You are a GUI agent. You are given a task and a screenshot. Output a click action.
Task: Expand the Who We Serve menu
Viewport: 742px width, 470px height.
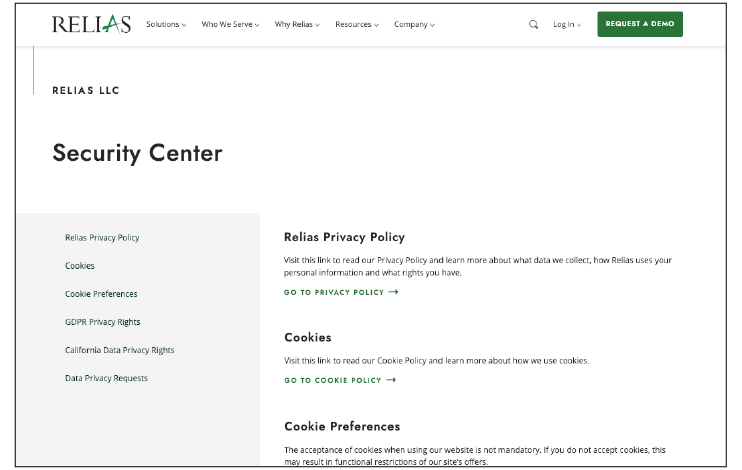230,24
